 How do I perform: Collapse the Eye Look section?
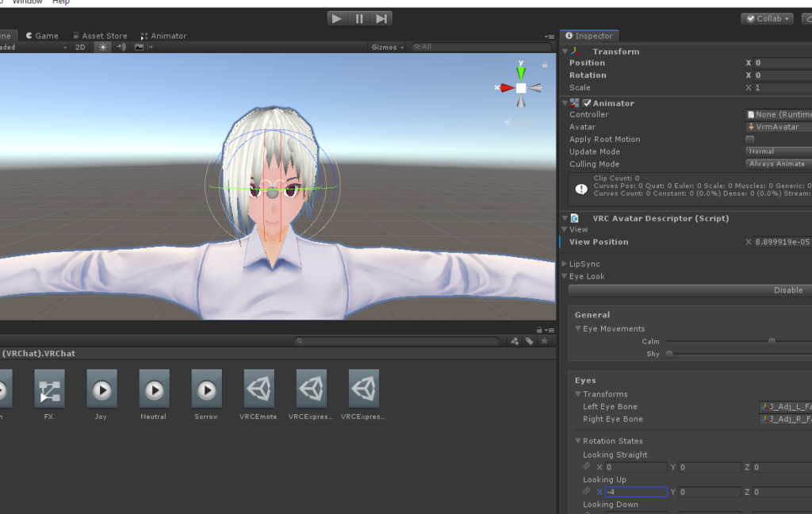565,276
